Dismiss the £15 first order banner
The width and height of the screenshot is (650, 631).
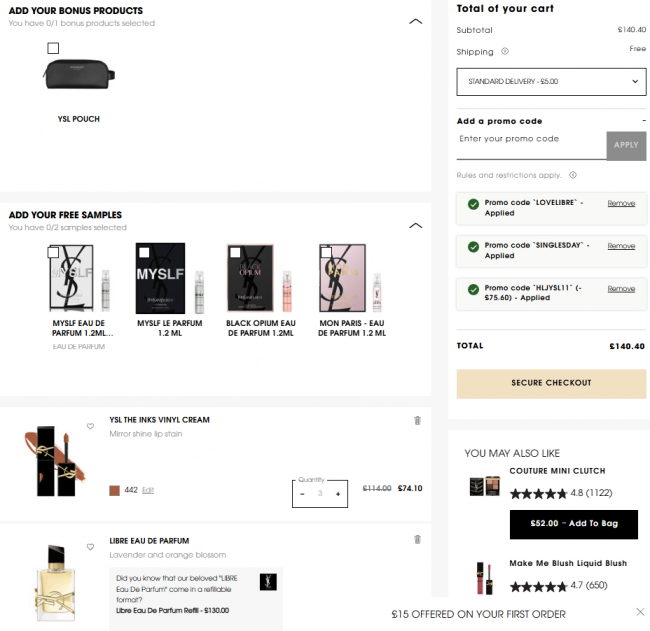click(x=640, y=612)
